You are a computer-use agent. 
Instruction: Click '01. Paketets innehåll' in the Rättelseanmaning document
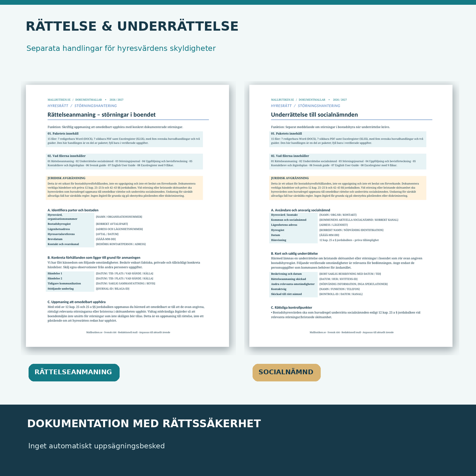point(63,134)
